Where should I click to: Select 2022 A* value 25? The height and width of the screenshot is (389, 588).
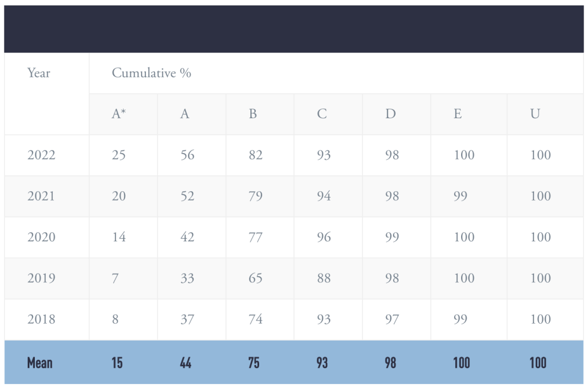coord(119,155)
